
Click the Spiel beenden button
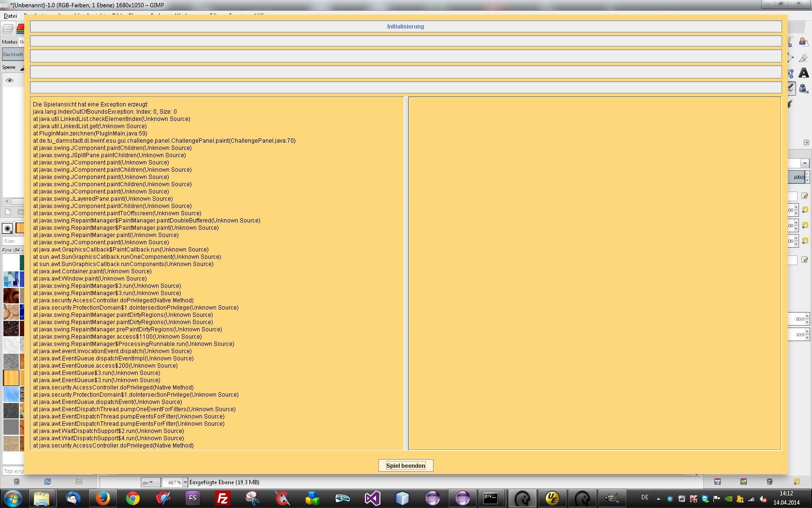(406, 465)
